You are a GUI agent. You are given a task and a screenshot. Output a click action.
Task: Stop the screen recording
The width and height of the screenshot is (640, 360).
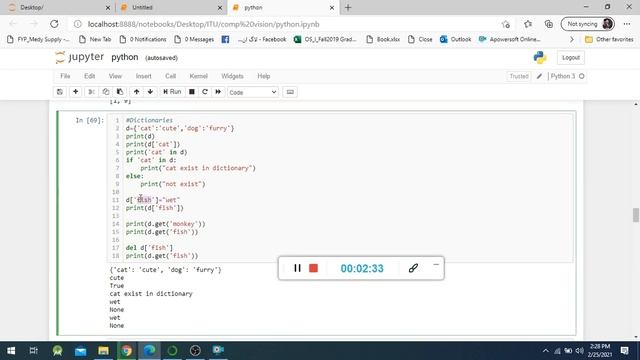(x=313, y=268)
